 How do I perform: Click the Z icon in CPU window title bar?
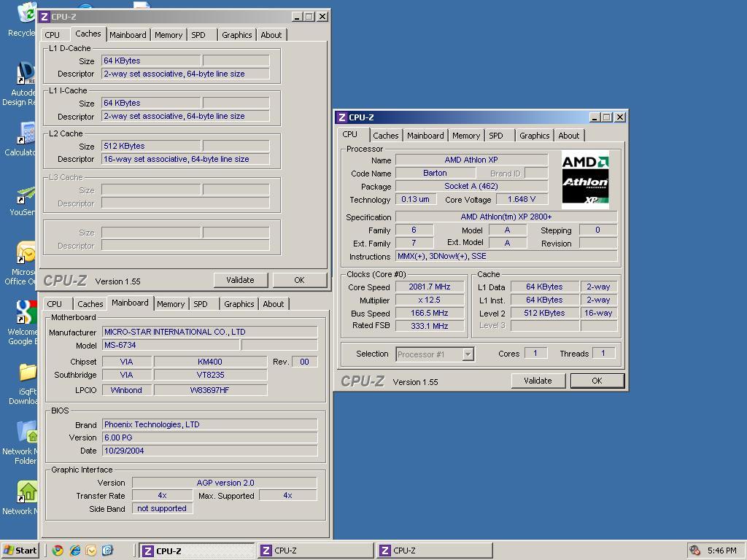[x=341, y=117]
